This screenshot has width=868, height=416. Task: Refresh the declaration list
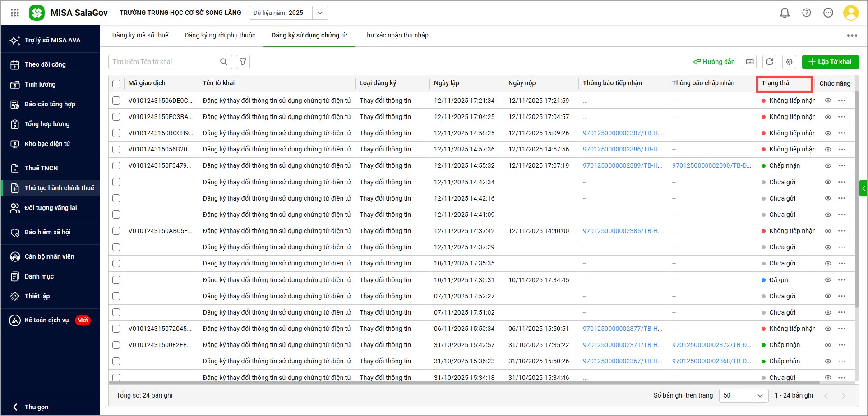[769, 62]
